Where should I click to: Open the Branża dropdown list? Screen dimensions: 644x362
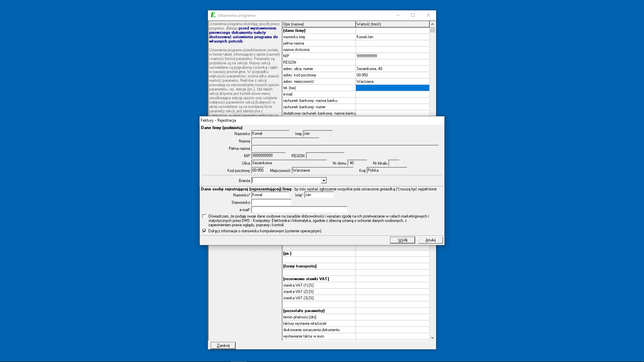click(324, 181)
